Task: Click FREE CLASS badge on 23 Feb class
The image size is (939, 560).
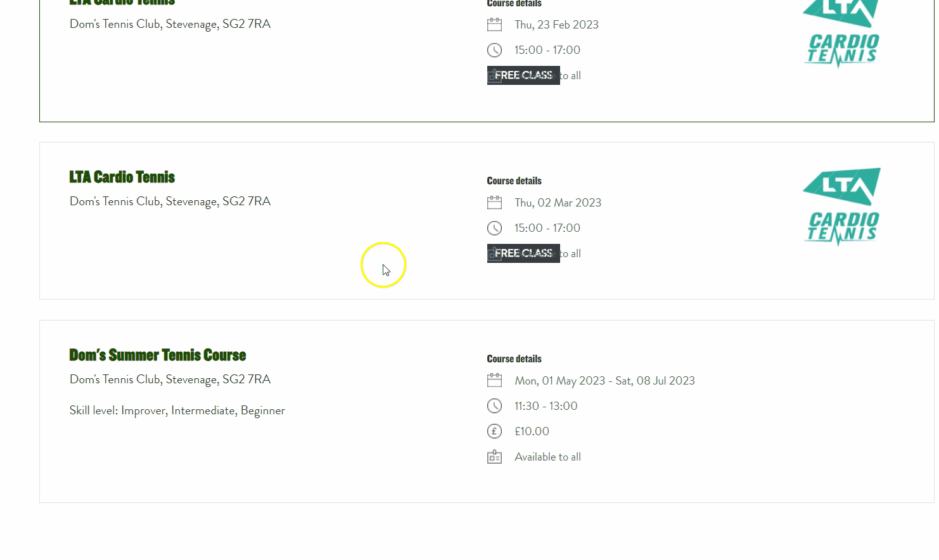Action: [x=523, y=75]
